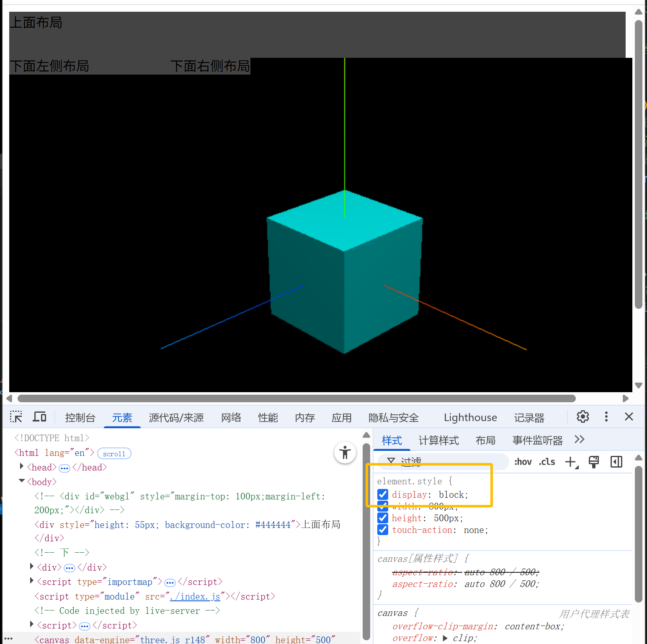Select the 样式 sub-tab
This screenshot has width=647, height=644.
click(392, 440)
